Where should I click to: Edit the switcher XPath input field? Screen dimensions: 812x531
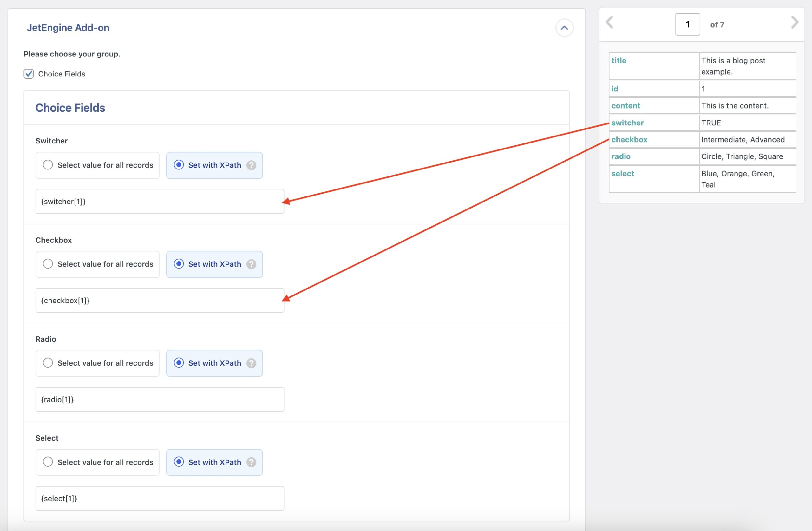coord(159,202)
